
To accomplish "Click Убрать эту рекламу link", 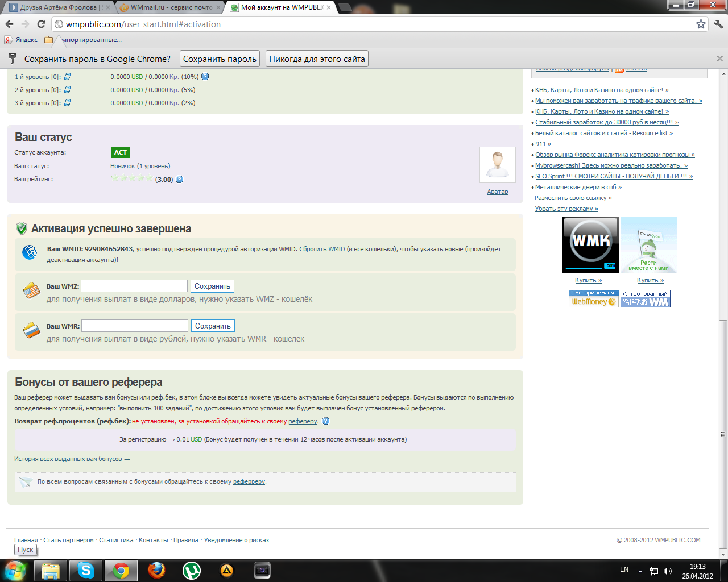I will [x=566, y=209].
